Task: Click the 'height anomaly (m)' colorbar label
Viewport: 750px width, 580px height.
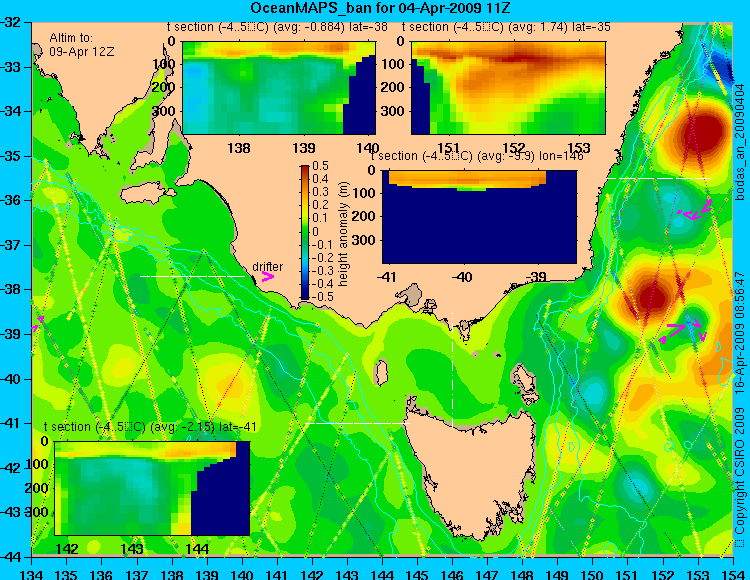Action: coord(343,235)
